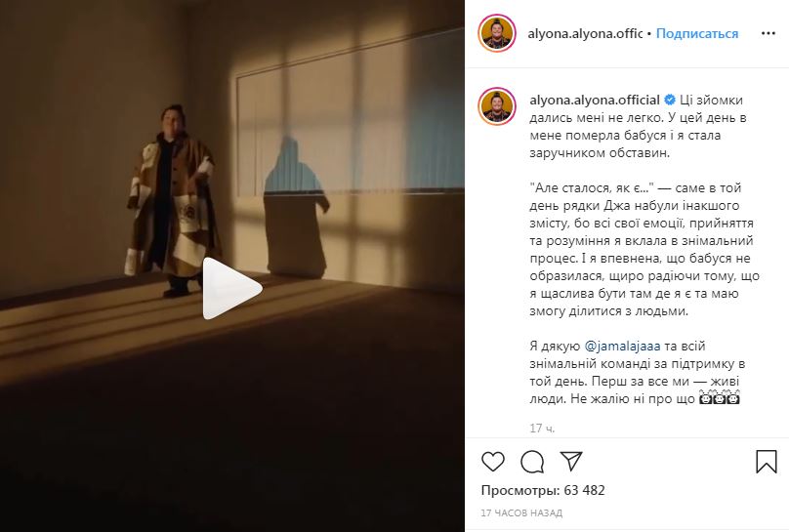Open header profile avatar
Image resolution: width=789 pixels, height=532 pixels.
(497, 33)
